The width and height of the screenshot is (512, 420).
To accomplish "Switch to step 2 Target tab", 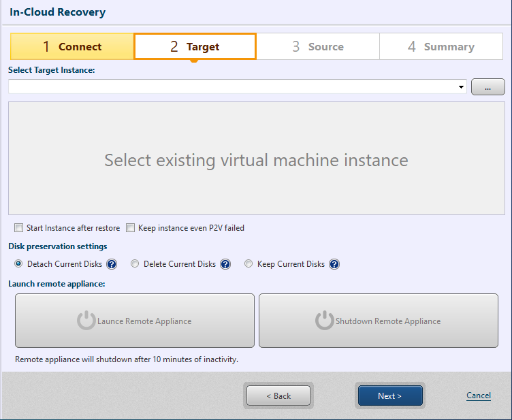I will 195,47.
